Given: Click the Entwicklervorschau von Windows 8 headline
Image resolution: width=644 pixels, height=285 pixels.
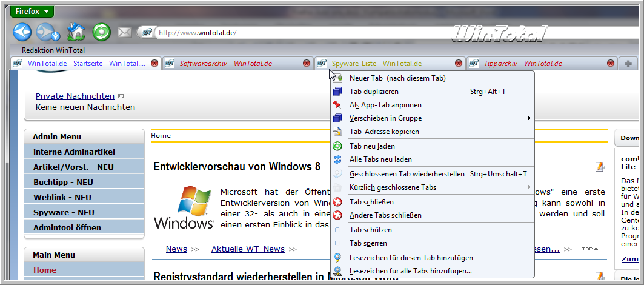Looking at the screenshot, I should click(x=236, y=167).
